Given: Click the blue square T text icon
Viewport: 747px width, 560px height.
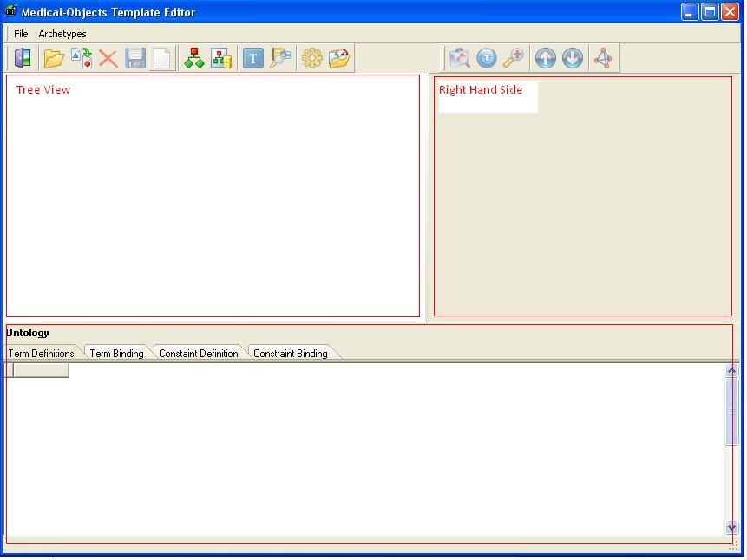Looking at the screenshot, I should [252, 58].
